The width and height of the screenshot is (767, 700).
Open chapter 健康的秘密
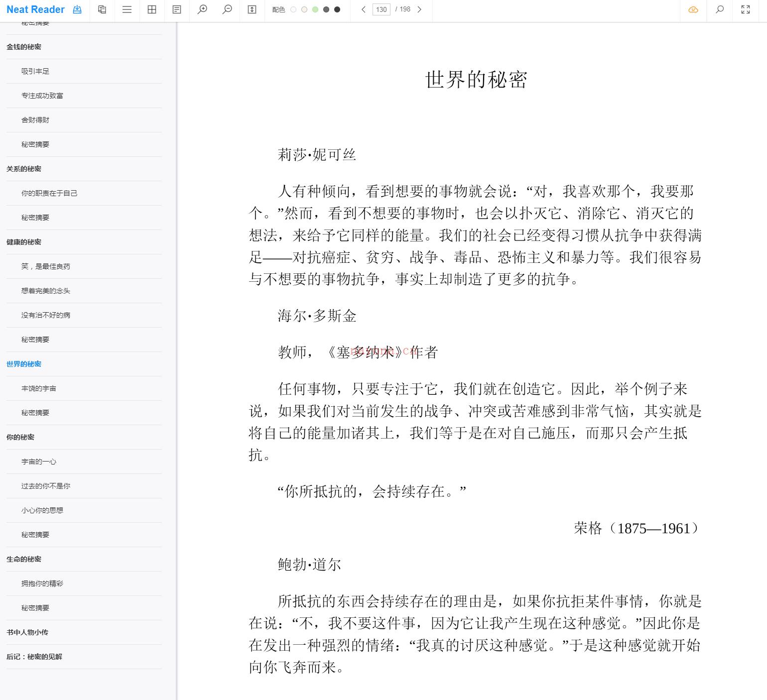coord(24,242)
